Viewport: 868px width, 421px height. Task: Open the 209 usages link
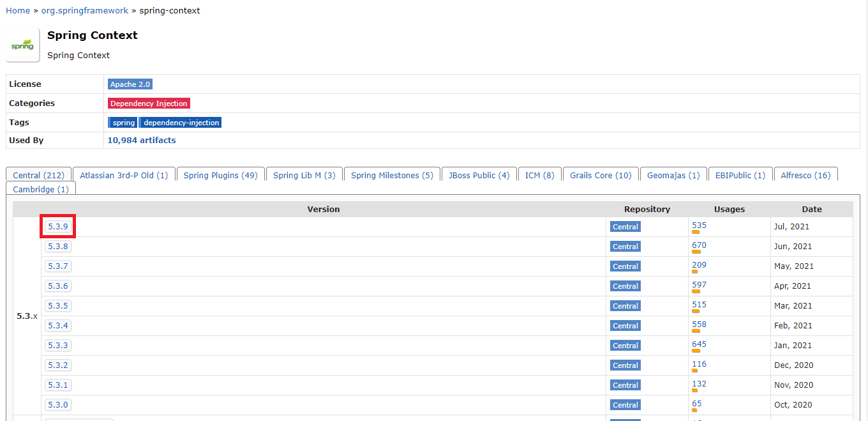click(699, 265)
